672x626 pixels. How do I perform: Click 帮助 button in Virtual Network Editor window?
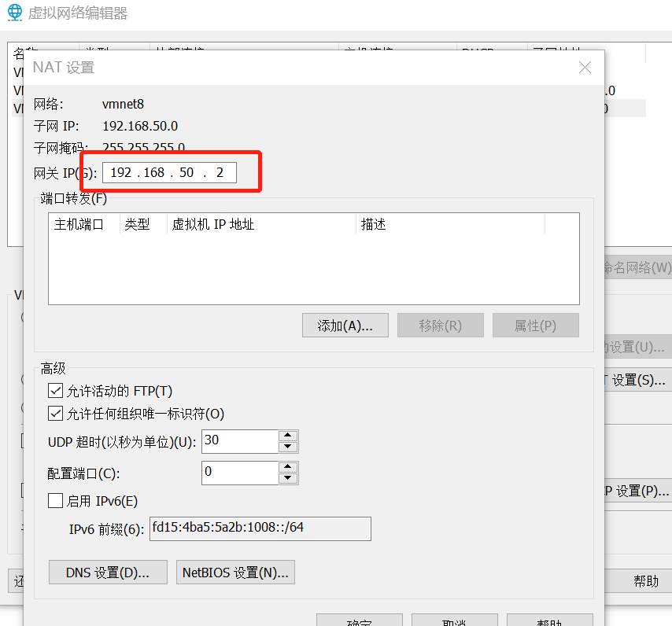tap(639, 581)
